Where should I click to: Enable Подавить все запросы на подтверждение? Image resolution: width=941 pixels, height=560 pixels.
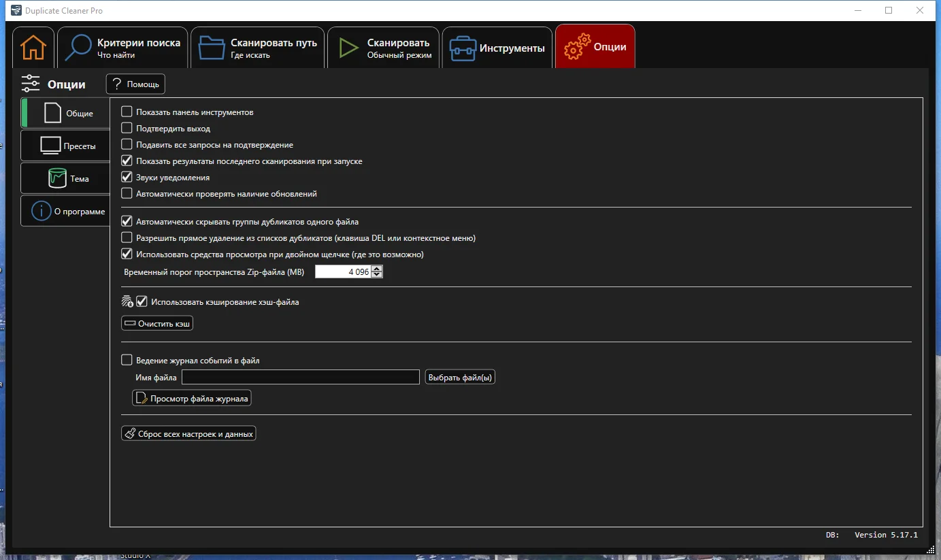127,144
